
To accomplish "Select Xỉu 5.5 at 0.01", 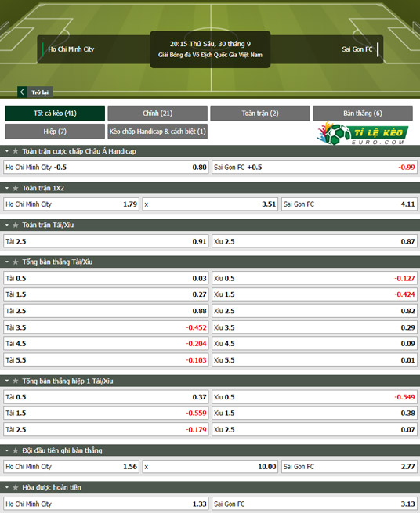I will [x=314, y=360].
